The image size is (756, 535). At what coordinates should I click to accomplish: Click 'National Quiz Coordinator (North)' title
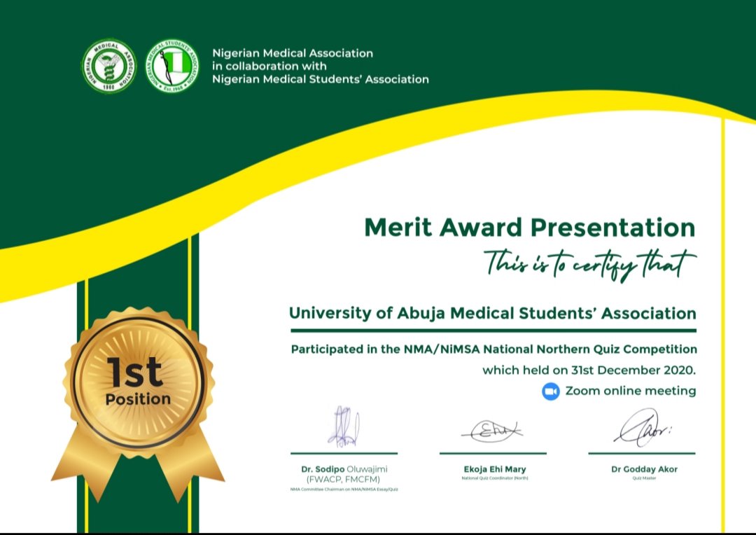point(495,478)
